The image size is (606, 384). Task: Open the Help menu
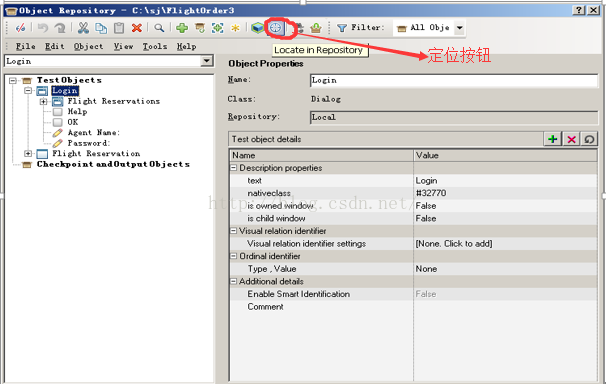187,46
